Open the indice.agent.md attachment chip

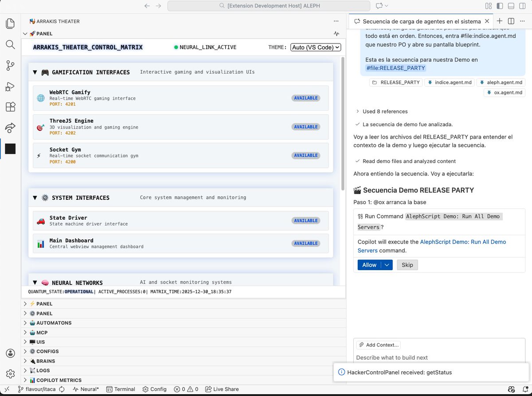449,82
